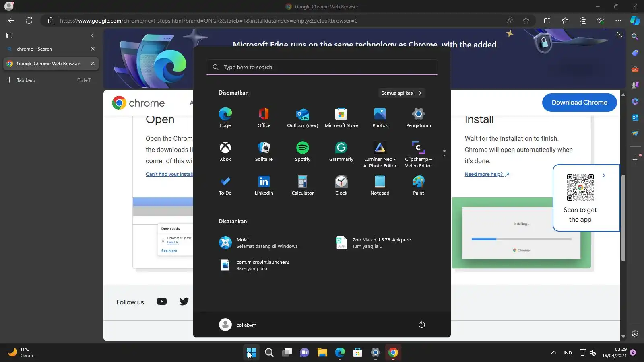Image resolution: width=644 pixels, height=362 pixels.
Task: Open a new tab with Tab baru
Action: [51, 80]
